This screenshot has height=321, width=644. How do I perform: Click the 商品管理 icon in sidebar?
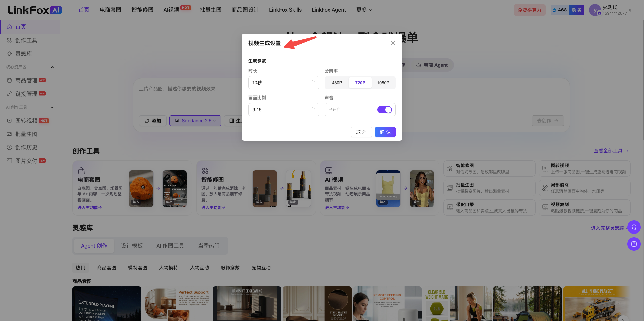coord(9,80)
